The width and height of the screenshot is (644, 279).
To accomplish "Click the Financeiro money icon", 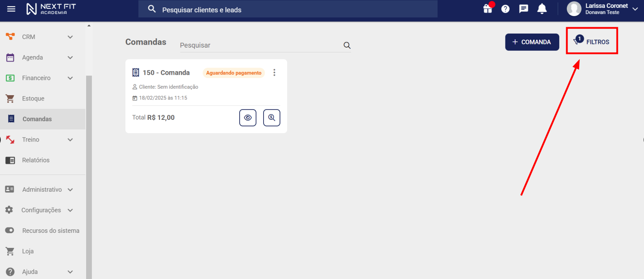I will point(10,78).
